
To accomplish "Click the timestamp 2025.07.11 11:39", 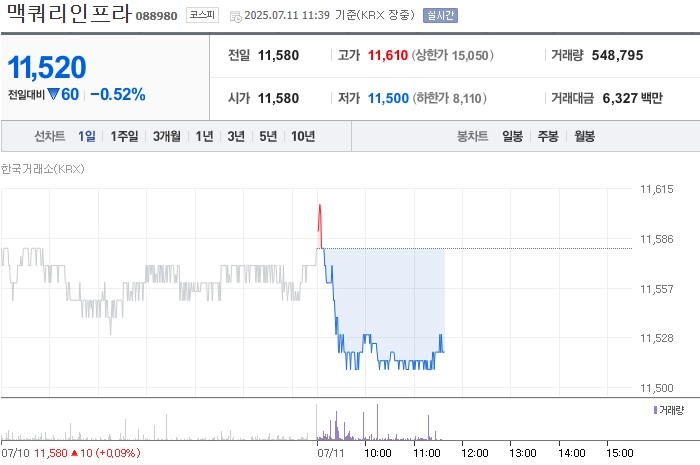I will pos(287,15).
